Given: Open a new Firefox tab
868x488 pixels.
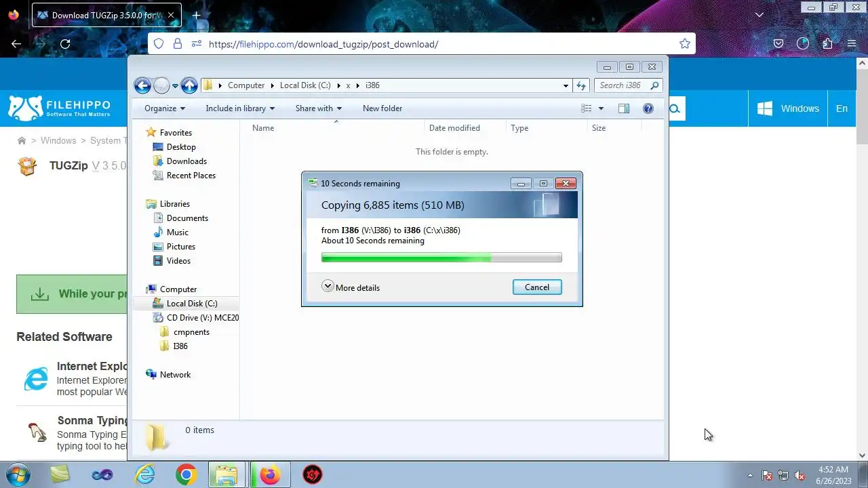Looking at the screenshot, I should [196, 15].
